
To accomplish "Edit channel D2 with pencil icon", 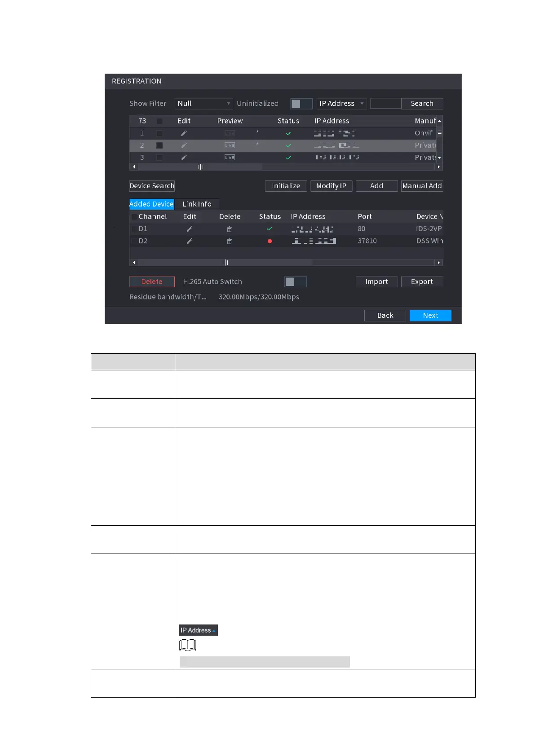I will (190, 241).
